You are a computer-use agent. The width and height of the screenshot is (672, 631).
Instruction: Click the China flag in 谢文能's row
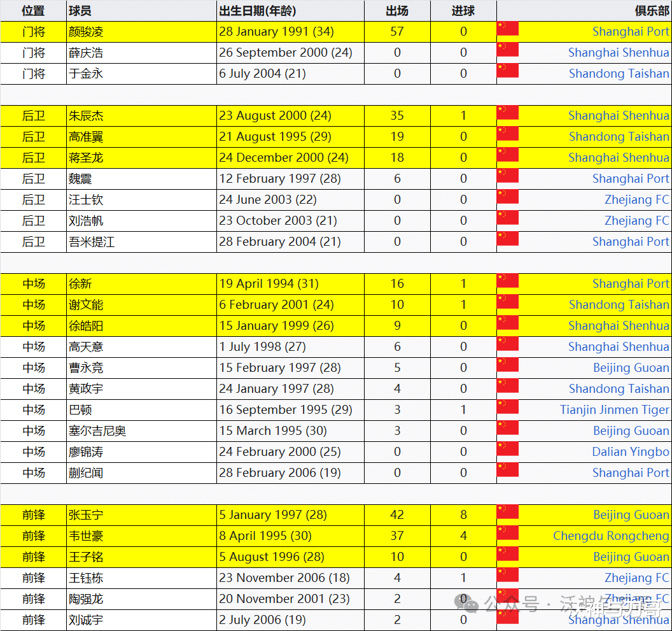pyautogui.click(x=508, y=302)
